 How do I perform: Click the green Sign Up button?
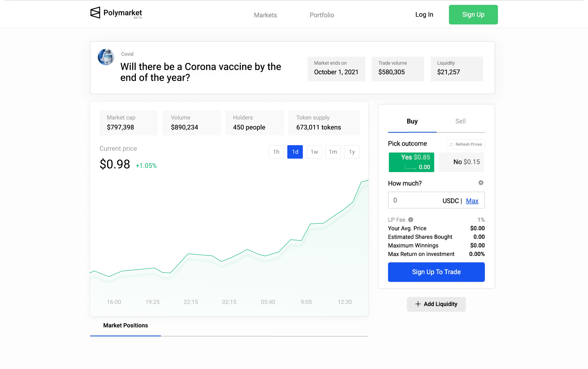click(x=473, y=15)
